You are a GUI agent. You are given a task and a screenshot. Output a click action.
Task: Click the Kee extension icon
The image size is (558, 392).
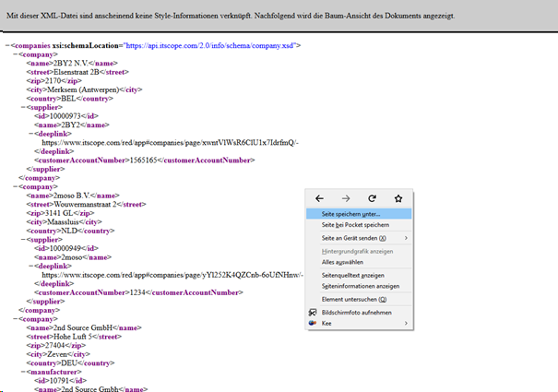click(313, 323)
